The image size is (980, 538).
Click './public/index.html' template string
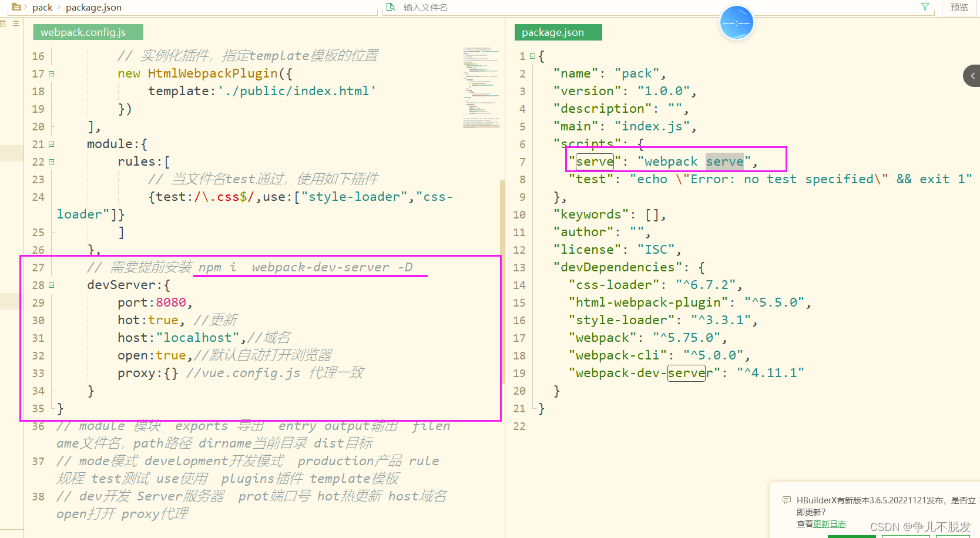(x=297, y=91)
